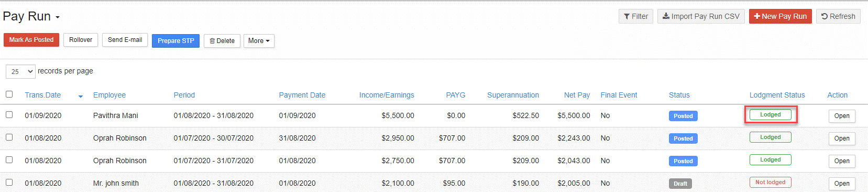Open the Mr. john smith pay run

[x=842, y=184]
